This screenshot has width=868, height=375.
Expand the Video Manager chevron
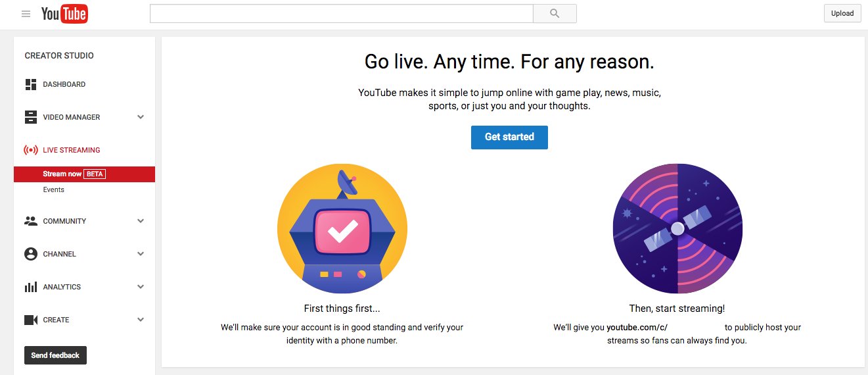pos(141,117)
